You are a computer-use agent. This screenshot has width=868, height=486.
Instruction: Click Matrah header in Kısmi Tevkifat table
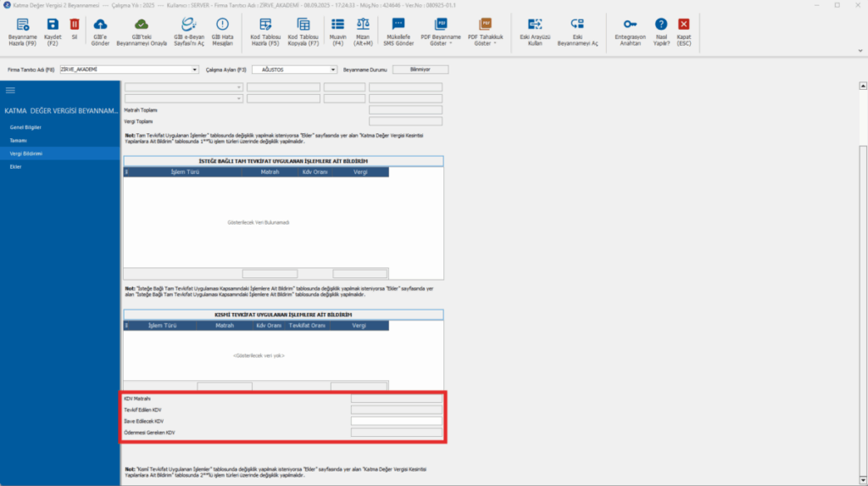pyautogui.click(x=224, y=326)
